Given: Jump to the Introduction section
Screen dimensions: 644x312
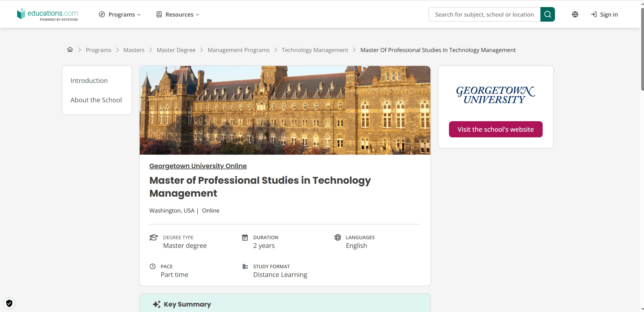Looking at the screenshot, I should tap(89, 81).
